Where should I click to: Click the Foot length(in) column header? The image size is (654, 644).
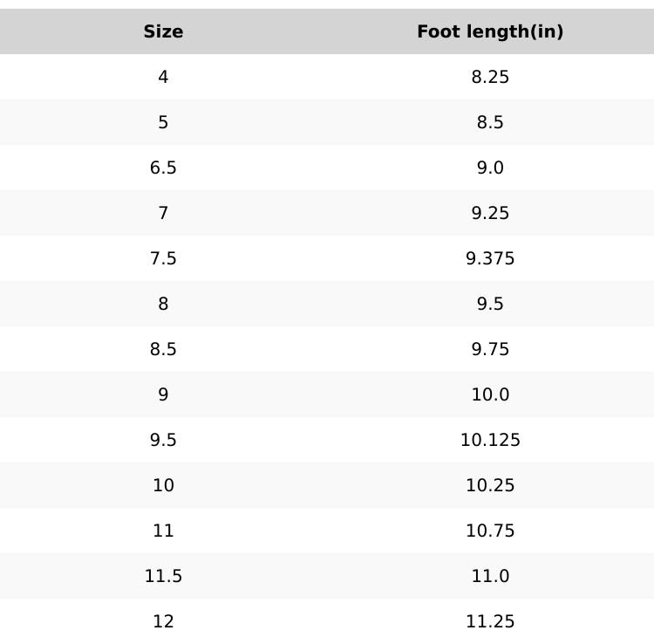[490, 31]
